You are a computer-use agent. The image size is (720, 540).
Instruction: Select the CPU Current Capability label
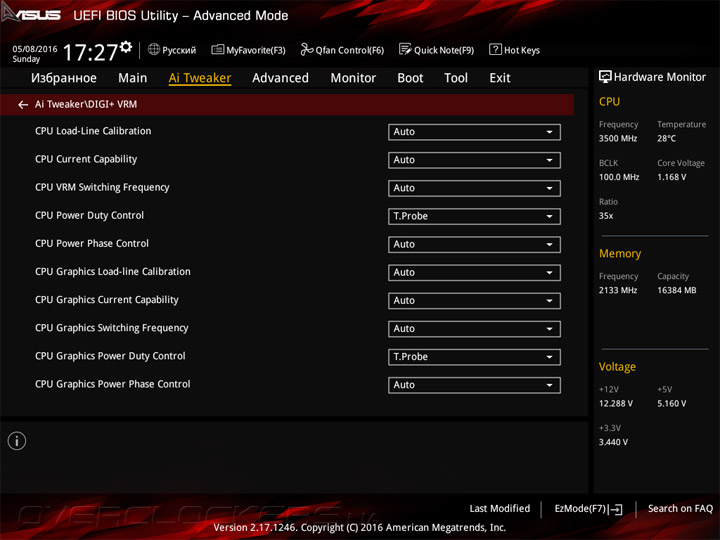pyautogui.click(x=86, y=159)
